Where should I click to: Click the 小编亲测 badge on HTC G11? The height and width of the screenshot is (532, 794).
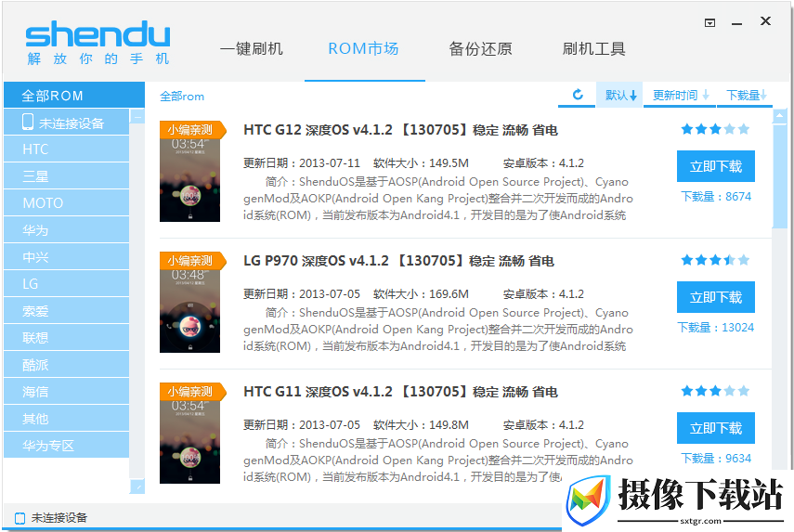(191, 391)
